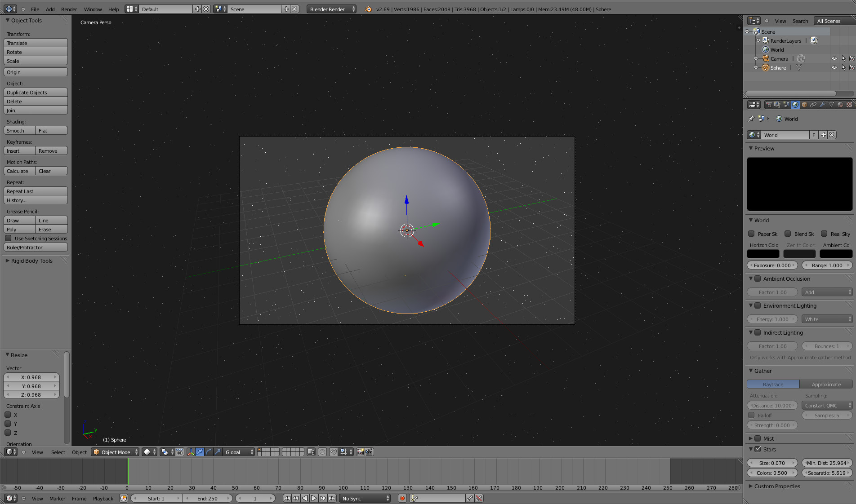Toggle the 3D manipulator axes icon
Image resolution: width=856 pixels, height=504 pixels.
coord(191,452)
